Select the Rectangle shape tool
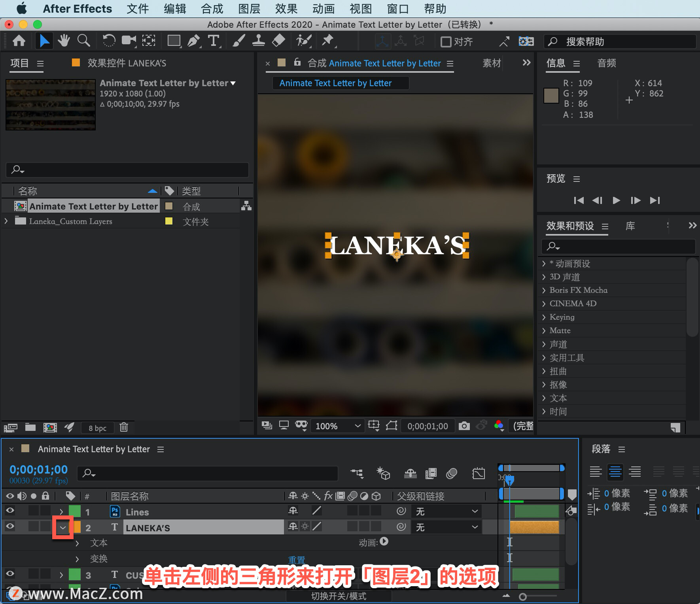The image size is (700, 604). pos(174,41)
